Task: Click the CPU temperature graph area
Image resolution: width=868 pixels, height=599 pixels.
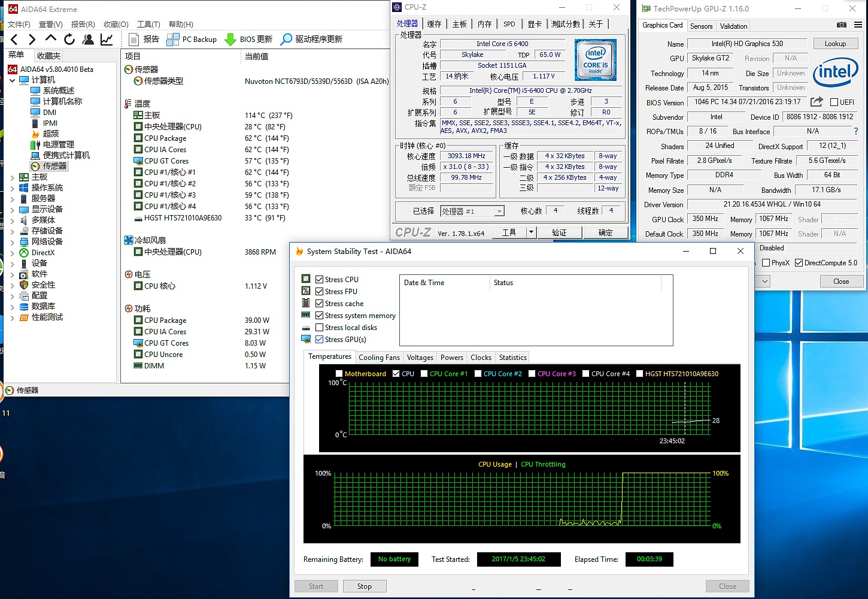Action: click(x=529, y=407)
